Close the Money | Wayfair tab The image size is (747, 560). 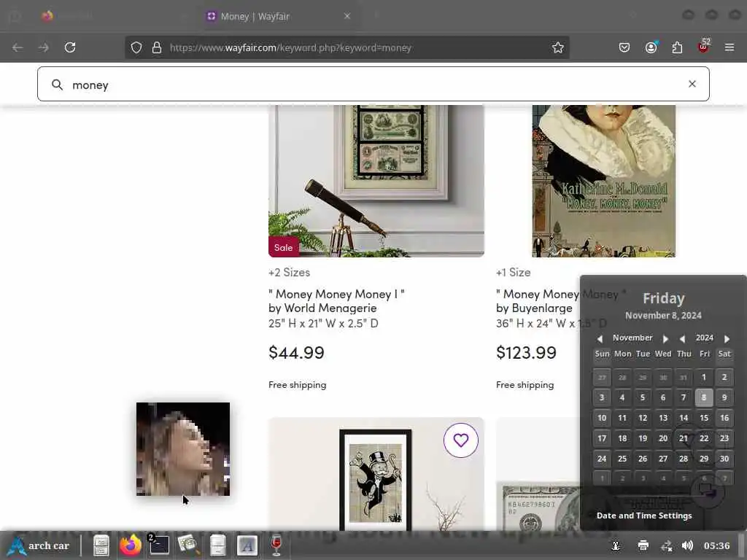pyautogui.click(x=347, y=16)
